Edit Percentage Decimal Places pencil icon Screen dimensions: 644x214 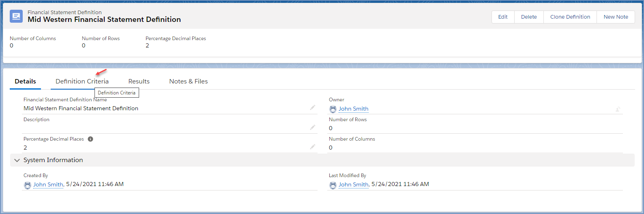click(x=313, y=147)
